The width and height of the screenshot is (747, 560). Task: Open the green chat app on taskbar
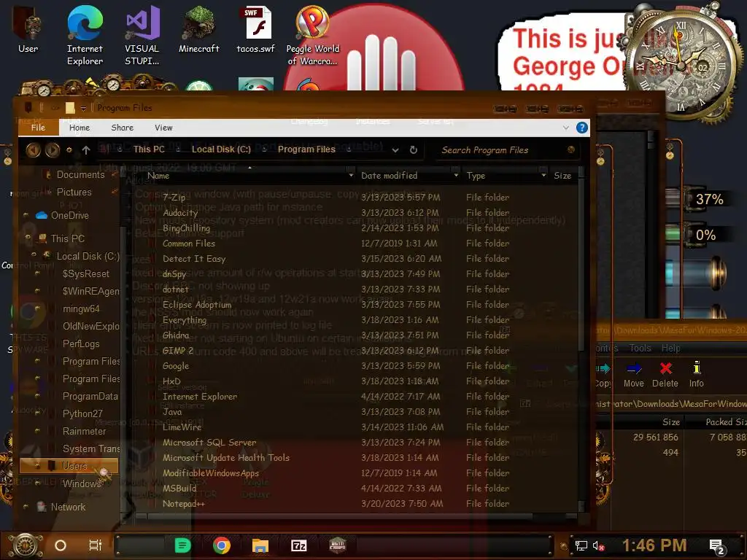(x=182, y=545)
